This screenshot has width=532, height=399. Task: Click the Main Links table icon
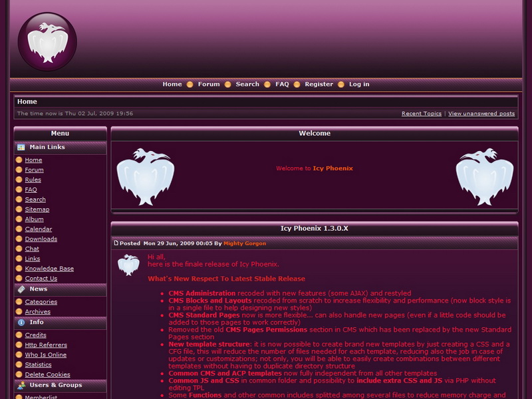click(x=21, y=147)
